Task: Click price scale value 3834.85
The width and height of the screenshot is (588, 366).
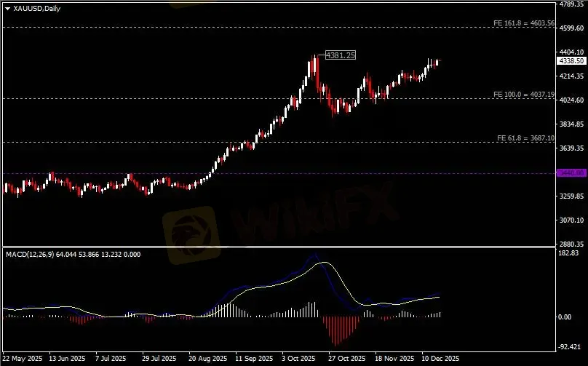Action: (x=571, y=124)
